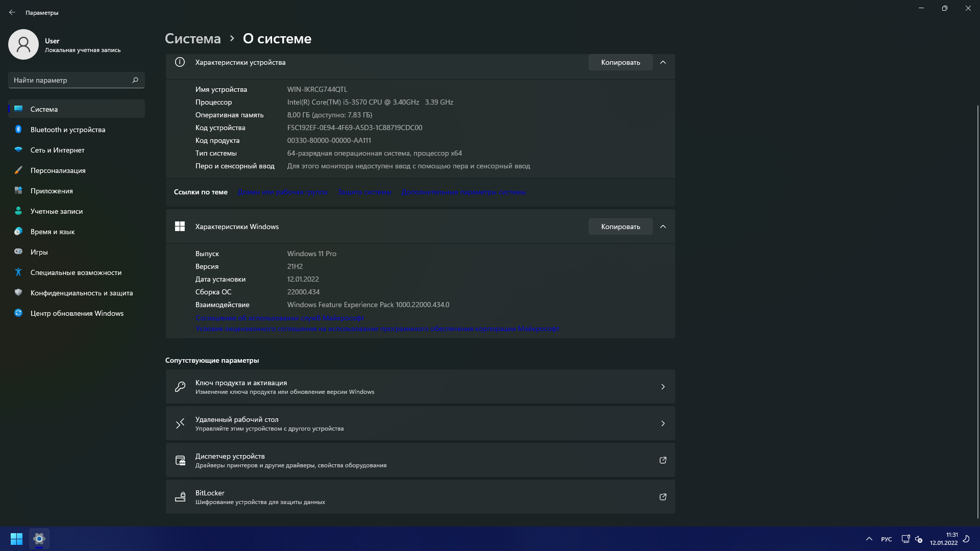The width and height of the screenshot is (980, 551).
Task: Click the Windows Feature Experience Pack value
Action: point(368,305)
